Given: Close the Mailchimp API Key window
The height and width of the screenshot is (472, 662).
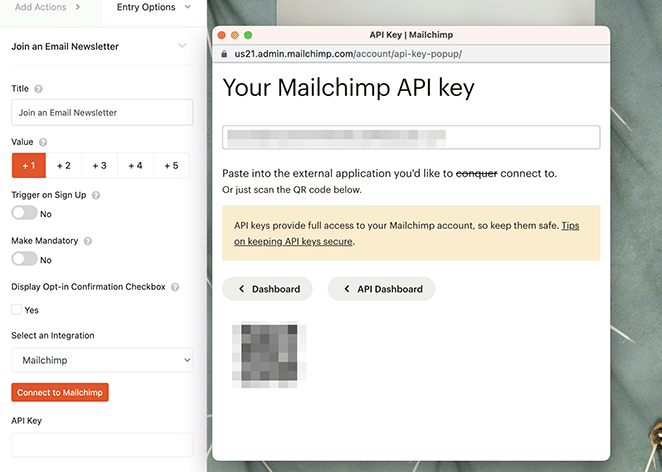Looking at the screenshot, I should point(222,35).
